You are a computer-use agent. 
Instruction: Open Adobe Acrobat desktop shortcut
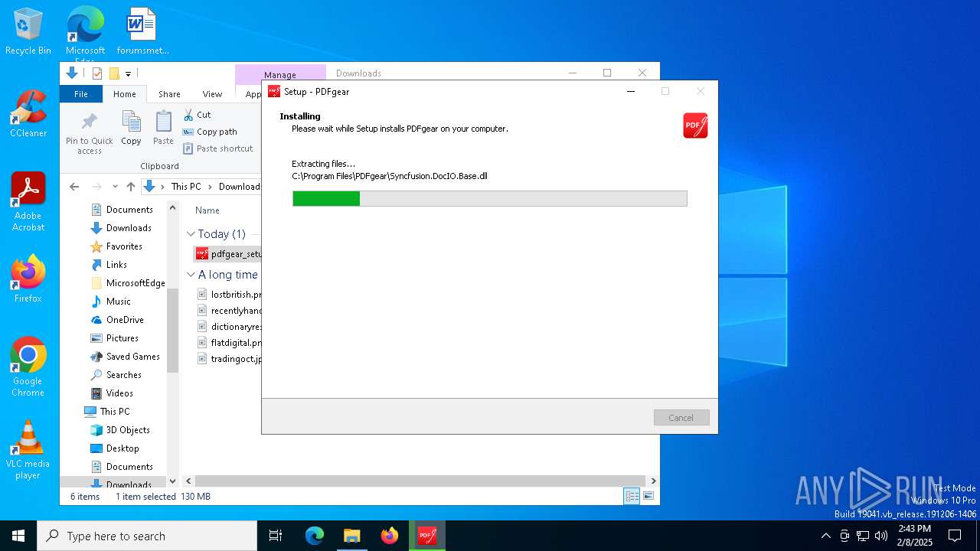[28, 202]
